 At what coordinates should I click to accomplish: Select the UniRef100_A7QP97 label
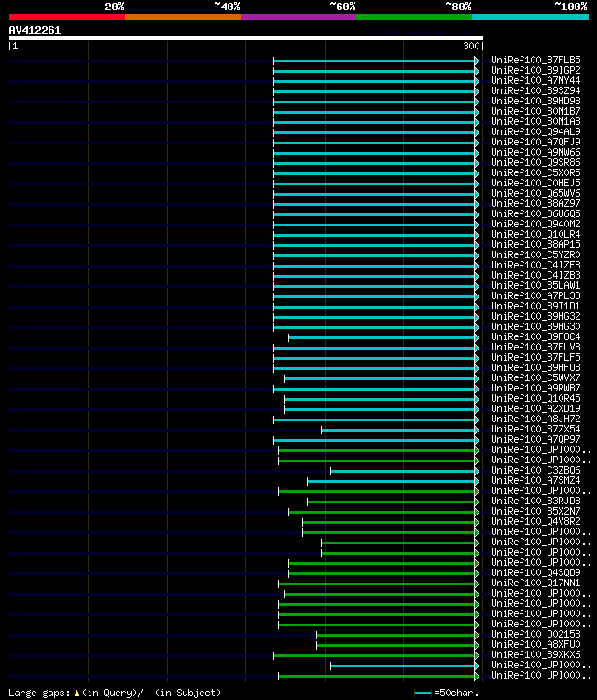(x=535, y=440)
